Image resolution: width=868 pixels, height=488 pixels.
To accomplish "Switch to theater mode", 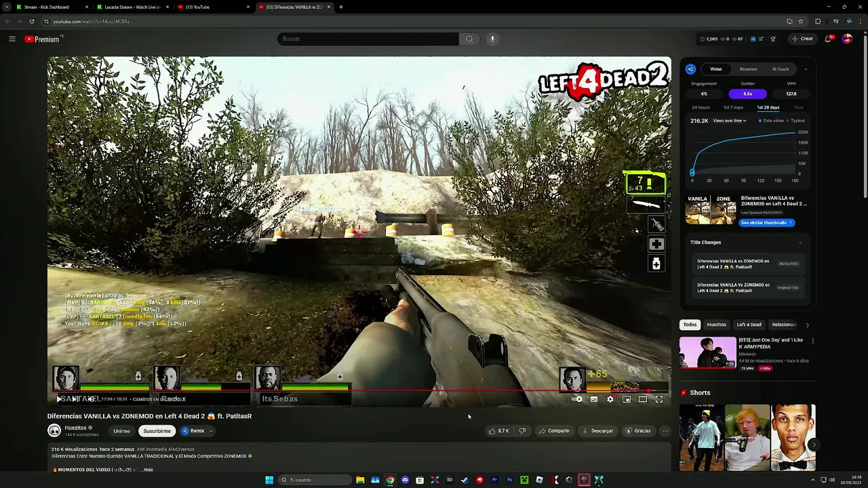I will click(x=643, y=399).
